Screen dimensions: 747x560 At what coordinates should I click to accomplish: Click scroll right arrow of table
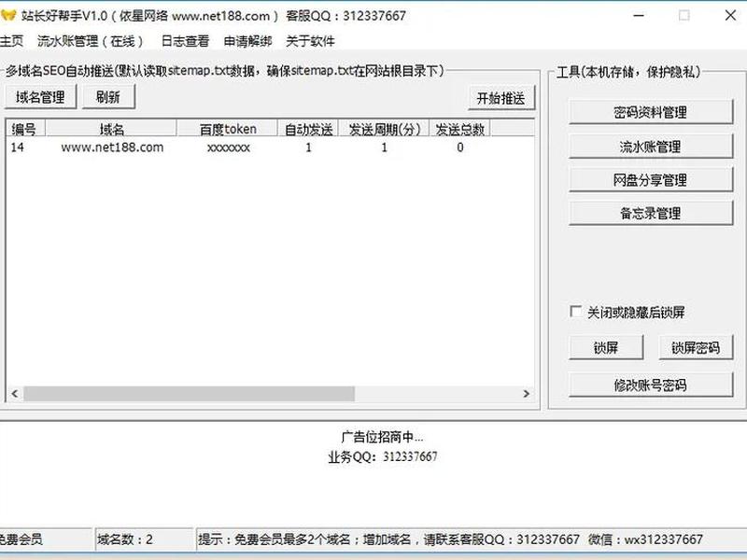pos(526,393)
